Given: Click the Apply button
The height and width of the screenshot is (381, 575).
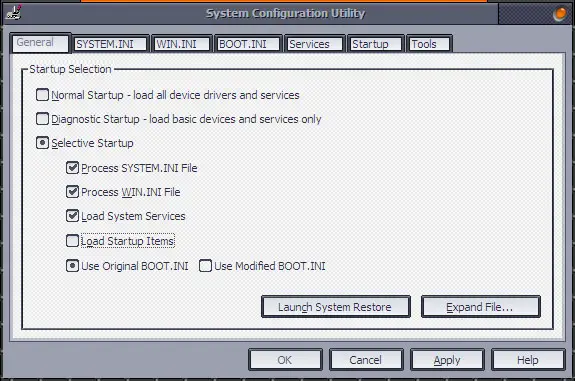Looking at the screenshot, I should pyautogui.click(x=447, y=360).
